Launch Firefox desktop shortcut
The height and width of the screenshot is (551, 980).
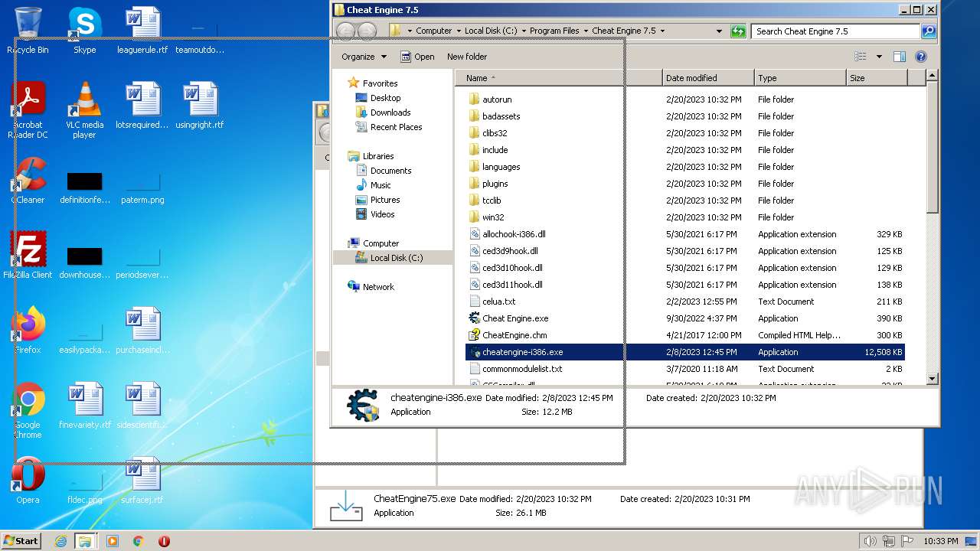coord(28,331)
